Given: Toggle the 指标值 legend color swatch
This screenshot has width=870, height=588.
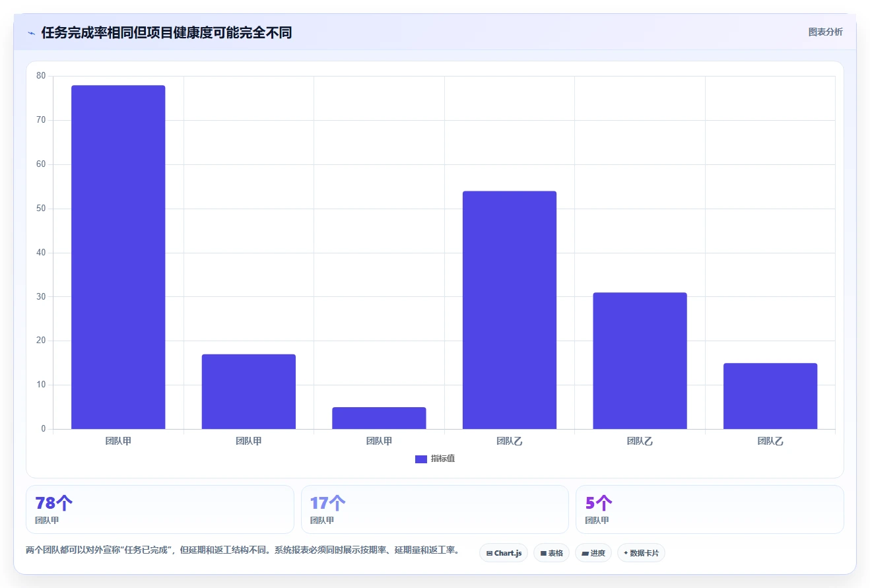Looking at the screenshot, I should tap(421, 459).
